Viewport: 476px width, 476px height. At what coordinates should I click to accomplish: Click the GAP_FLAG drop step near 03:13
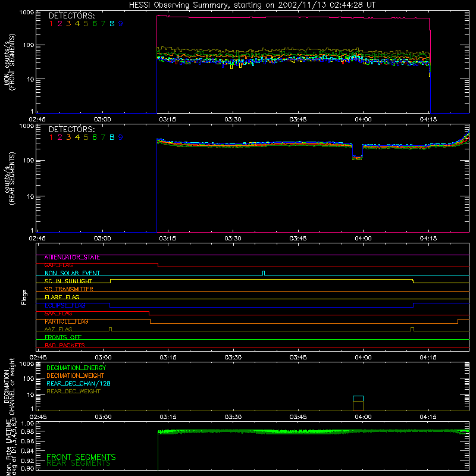pos(158,265)
